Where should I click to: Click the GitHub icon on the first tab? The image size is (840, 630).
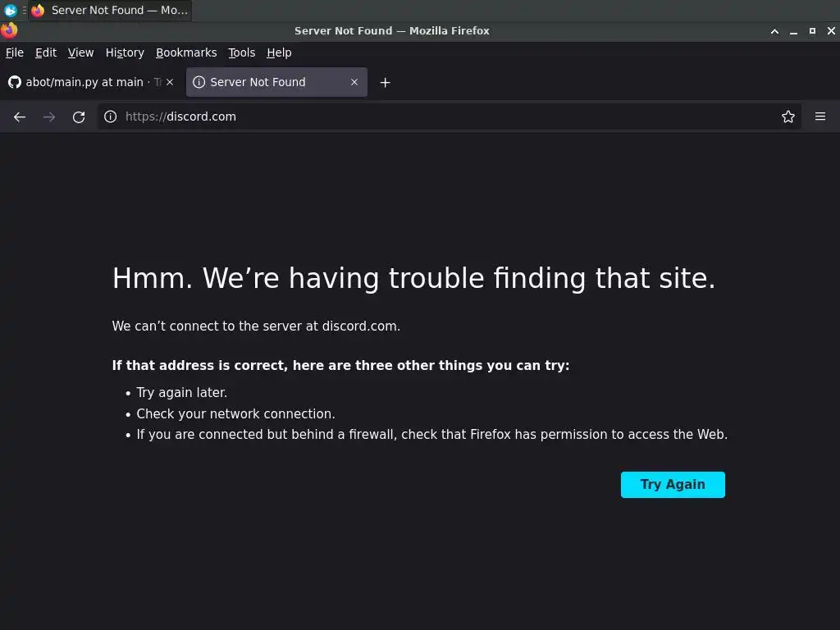[15, 82]
